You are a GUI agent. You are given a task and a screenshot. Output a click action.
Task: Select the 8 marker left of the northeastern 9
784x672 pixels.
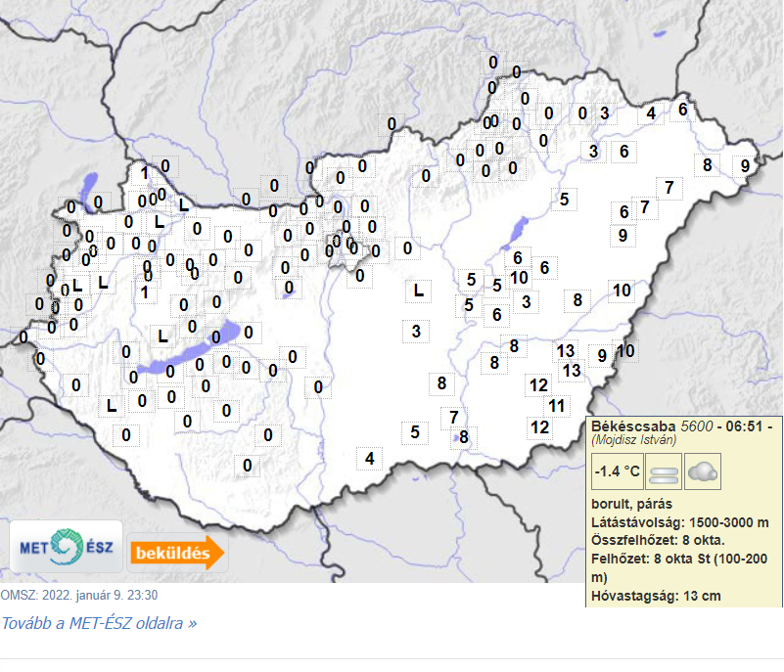point(708,164)
